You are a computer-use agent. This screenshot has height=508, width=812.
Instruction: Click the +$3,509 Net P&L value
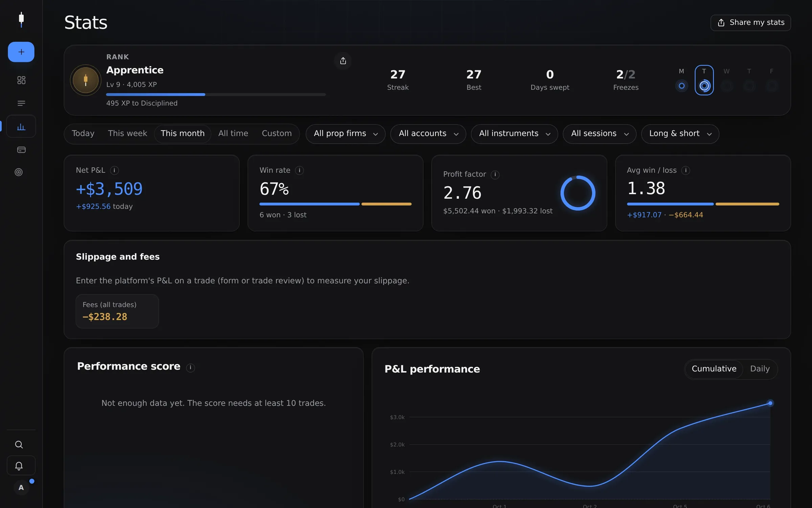coord(109,189)
